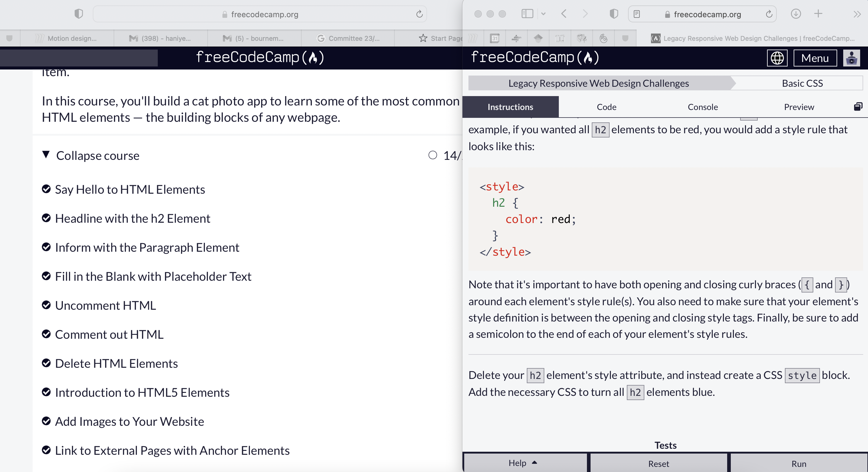This screenshot has height=472, width=868.
Task: Open the Comment out HTML challenge
Action: tap(109, 334)
